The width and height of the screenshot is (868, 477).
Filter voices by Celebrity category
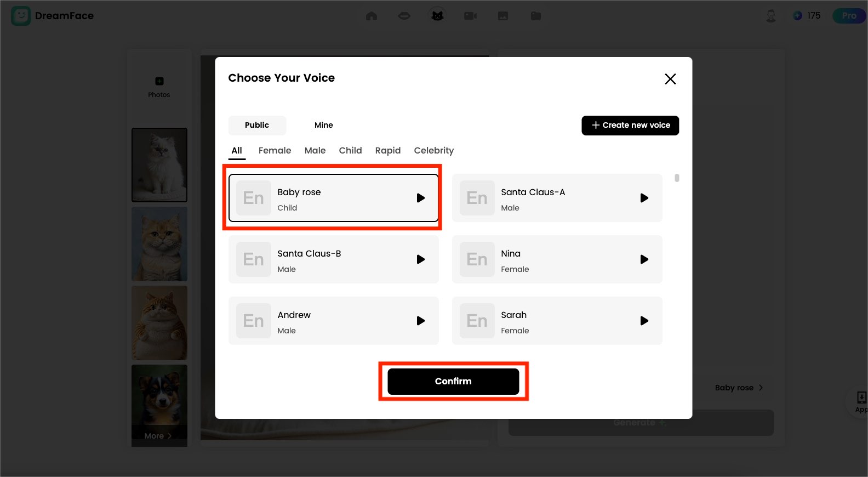point(433,150)
